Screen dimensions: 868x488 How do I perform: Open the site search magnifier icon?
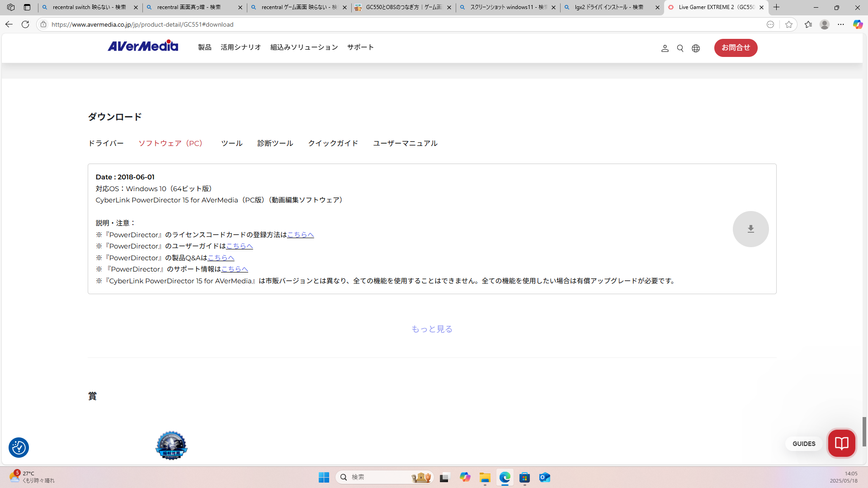680,48
